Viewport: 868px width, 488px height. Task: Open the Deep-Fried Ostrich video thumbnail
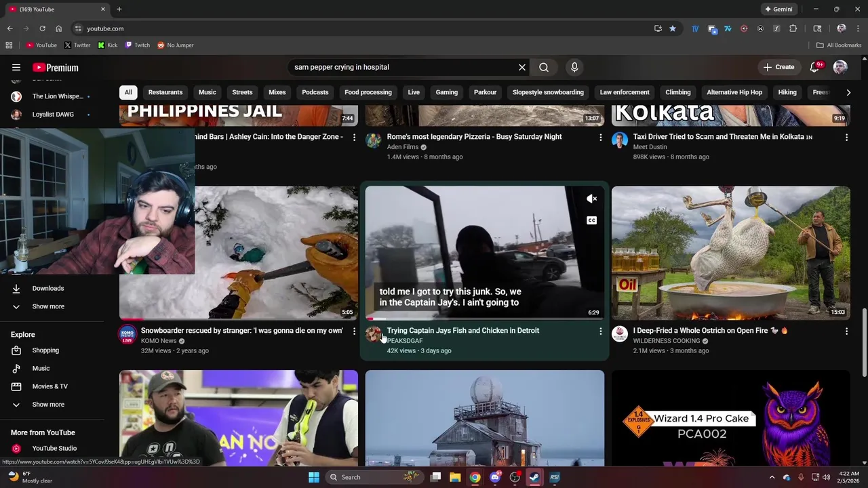pyautogui.click(x=731, y=252)
